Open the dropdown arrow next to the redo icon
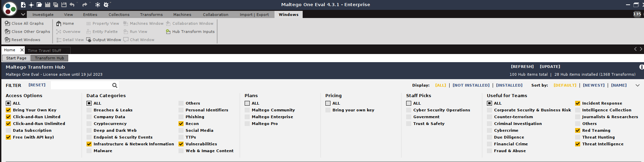The image size is (644, 162). point(90,3)
